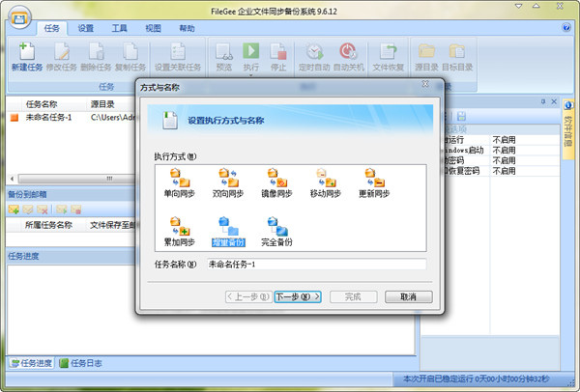Open the Tools (工具) ribbon tab
Image resolution: width=580 pixels, height=392 pixels.
tap(120, 28)
